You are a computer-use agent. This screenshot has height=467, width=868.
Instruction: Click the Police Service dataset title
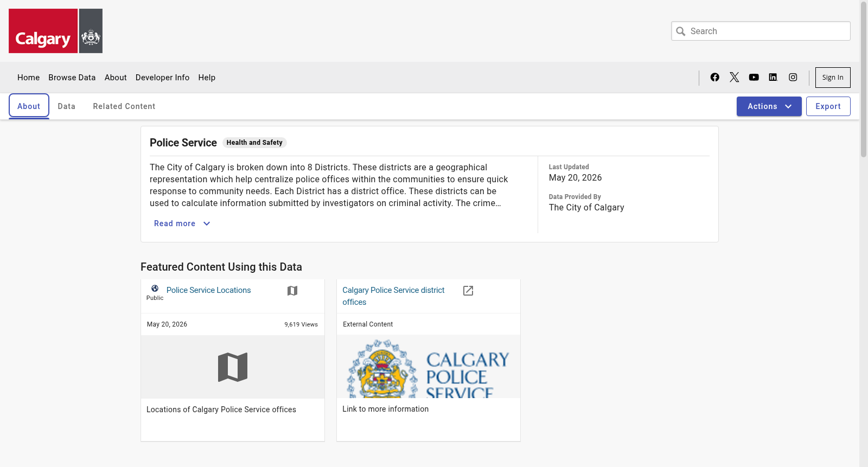pyautogui.click(x=183, y=143)
